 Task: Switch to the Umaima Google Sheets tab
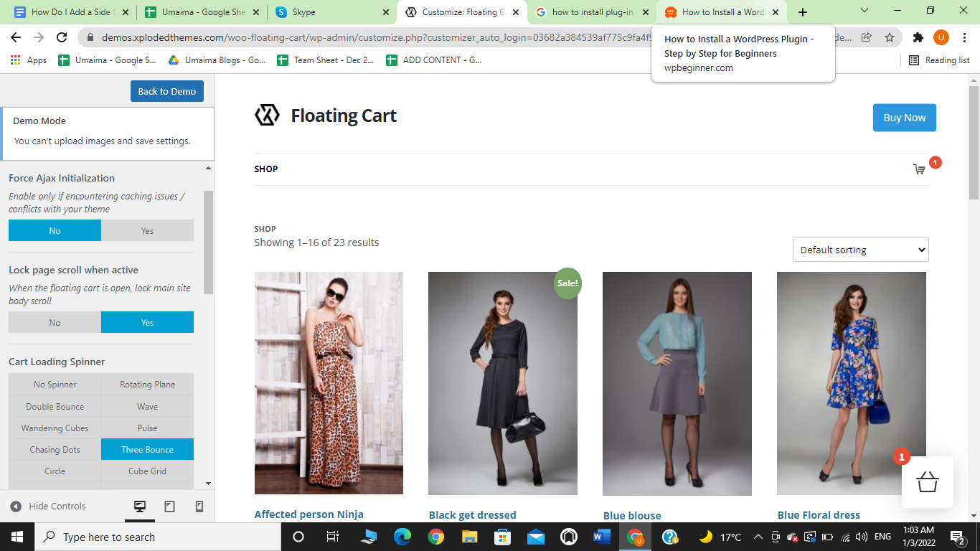tap(200, 12)
